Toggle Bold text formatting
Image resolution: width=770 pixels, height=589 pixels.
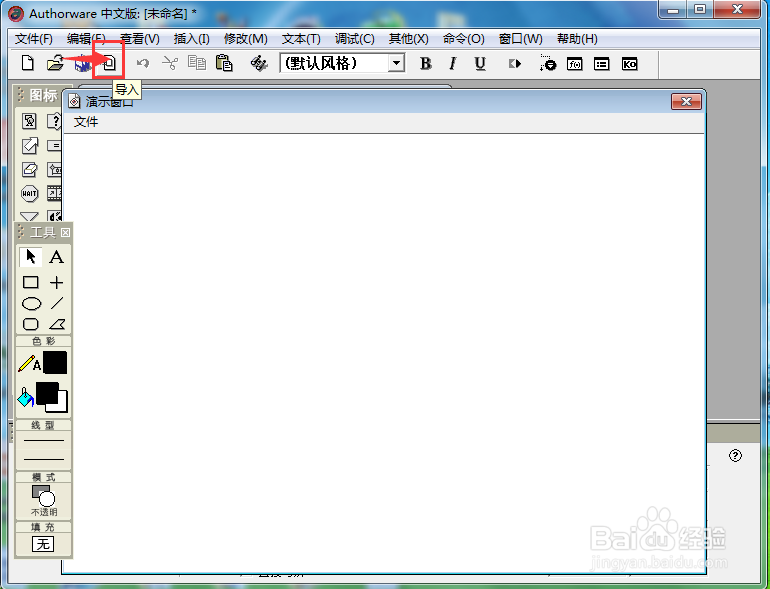(425, 63)
